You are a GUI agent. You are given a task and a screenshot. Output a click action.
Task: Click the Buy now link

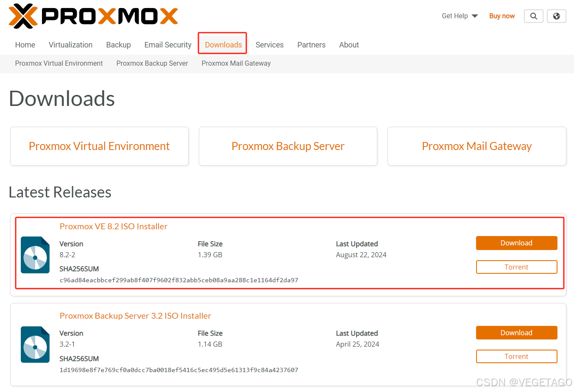point(502,16)
